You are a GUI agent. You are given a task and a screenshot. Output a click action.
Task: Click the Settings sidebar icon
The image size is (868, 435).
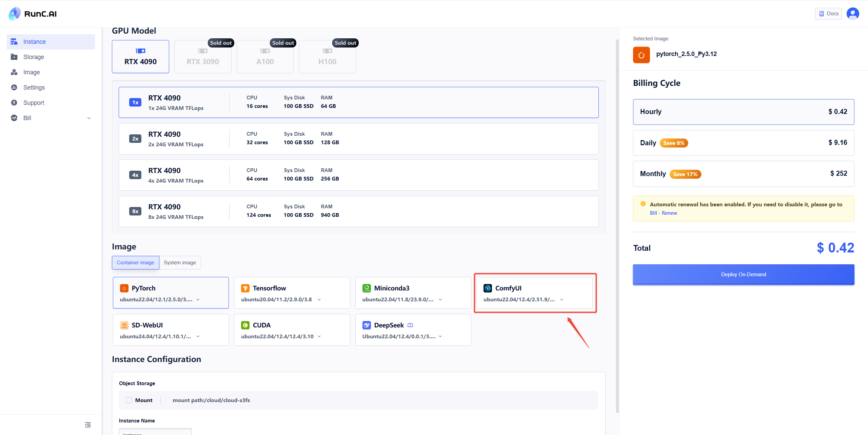(x=14, y=88)
